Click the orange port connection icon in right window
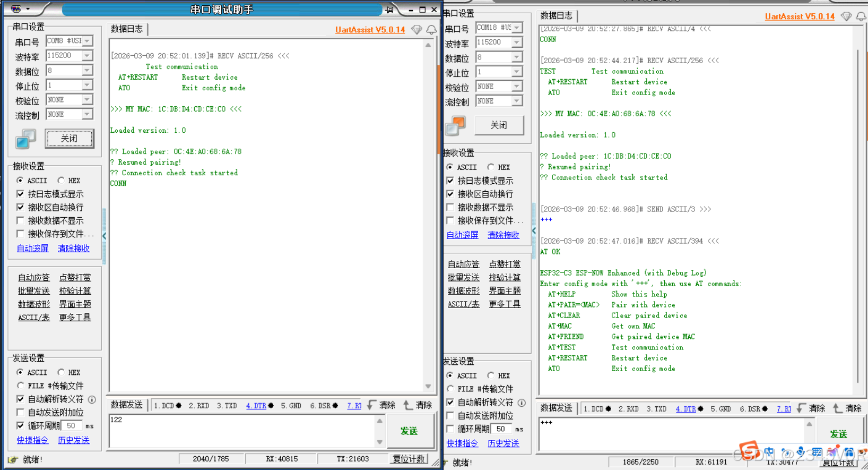 pyautogui.click(x=455, y=126)
